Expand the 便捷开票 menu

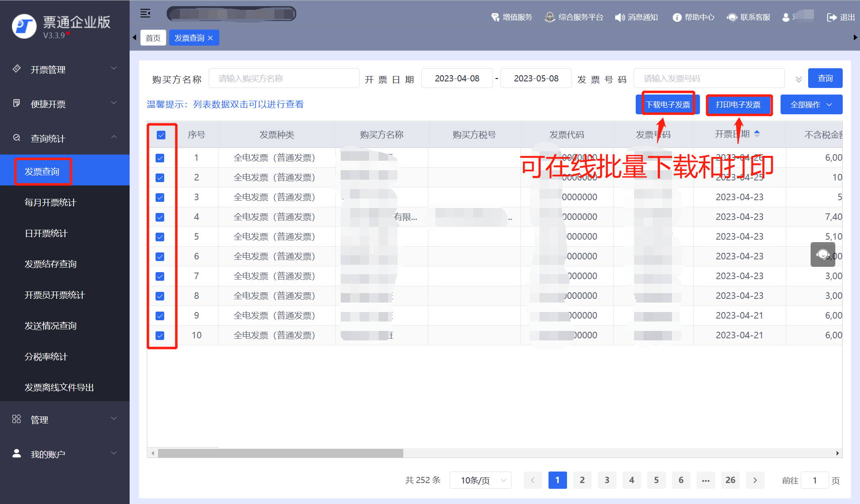coord(65,104)
